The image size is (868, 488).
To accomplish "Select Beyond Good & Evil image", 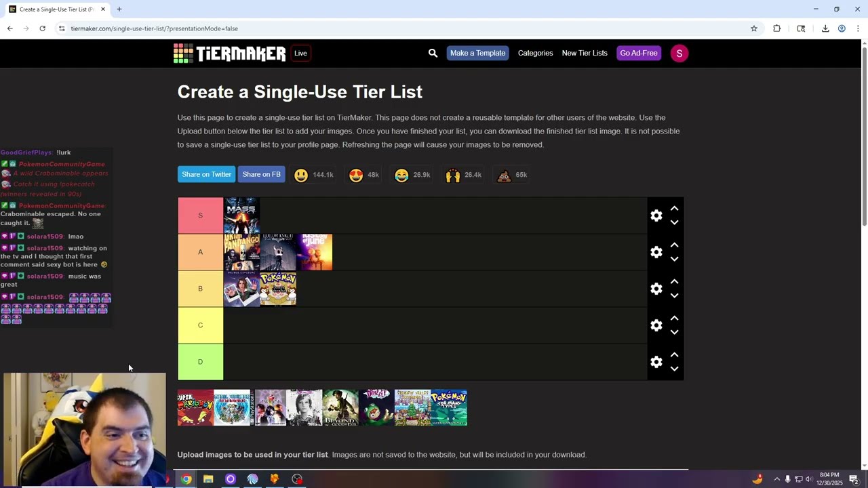I will click(x=340, y=407).
